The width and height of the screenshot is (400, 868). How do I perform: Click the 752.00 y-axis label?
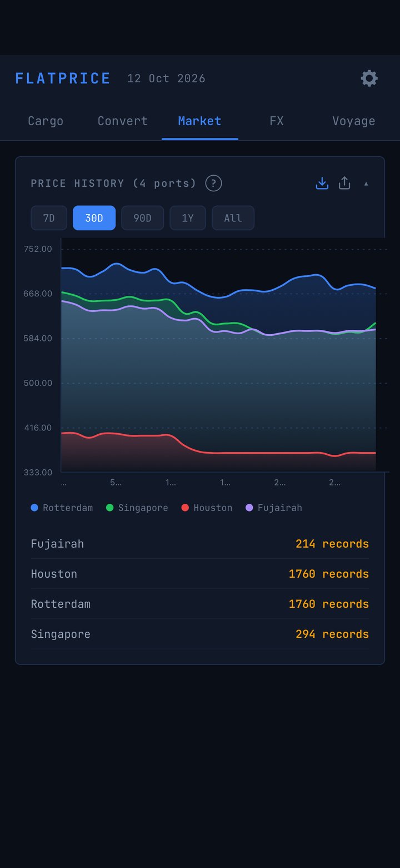(38, 249)
